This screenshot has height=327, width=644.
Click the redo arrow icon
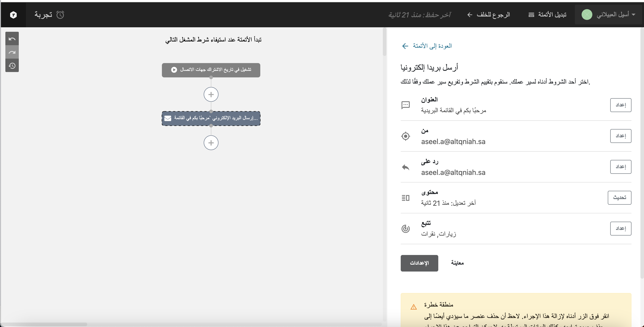12,52
